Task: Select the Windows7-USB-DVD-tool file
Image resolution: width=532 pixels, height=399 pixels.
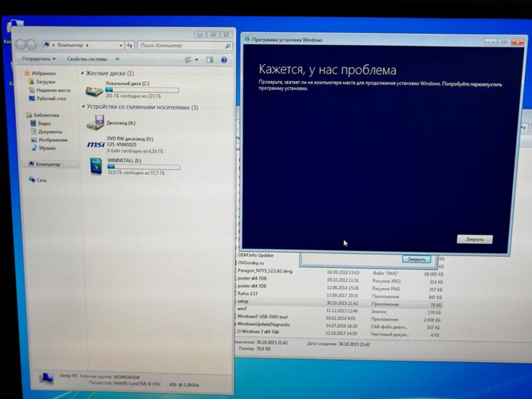Action: pos(262,317)
